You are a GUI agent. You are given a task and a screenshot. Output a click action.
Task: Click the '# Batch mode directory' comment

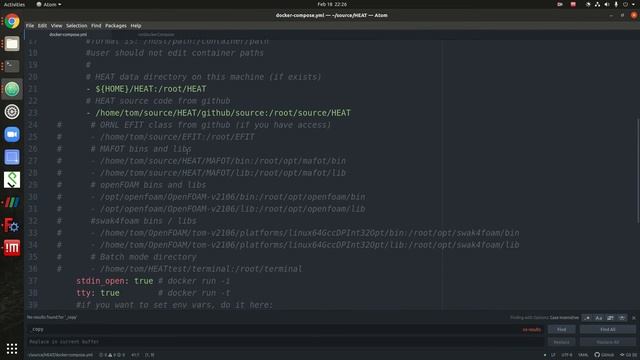(x=143, y=257)
